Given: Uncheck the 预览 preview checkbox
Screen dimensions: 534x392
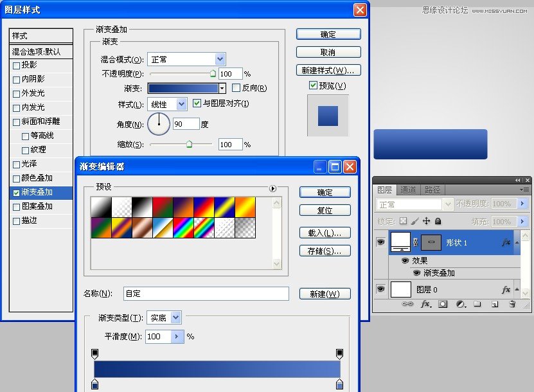Looking at the screenshot, I should (313, 85).
